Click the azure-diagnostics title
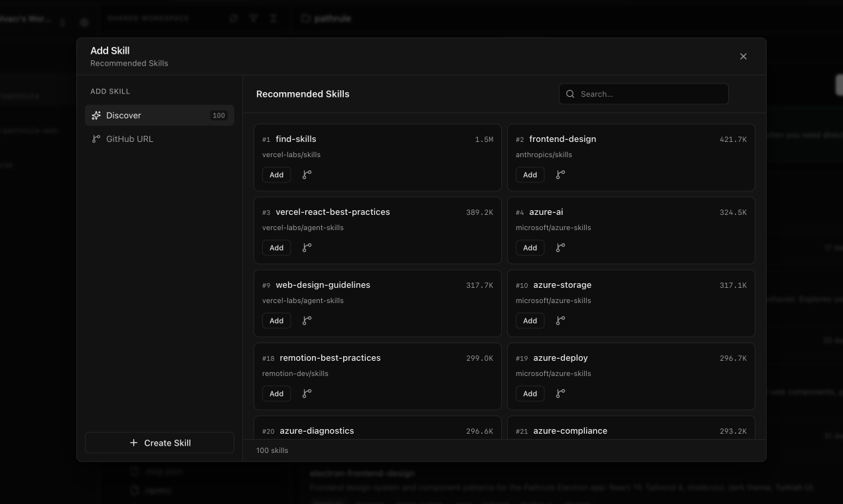This screenshot has height=504, width=843. point(317,431)
